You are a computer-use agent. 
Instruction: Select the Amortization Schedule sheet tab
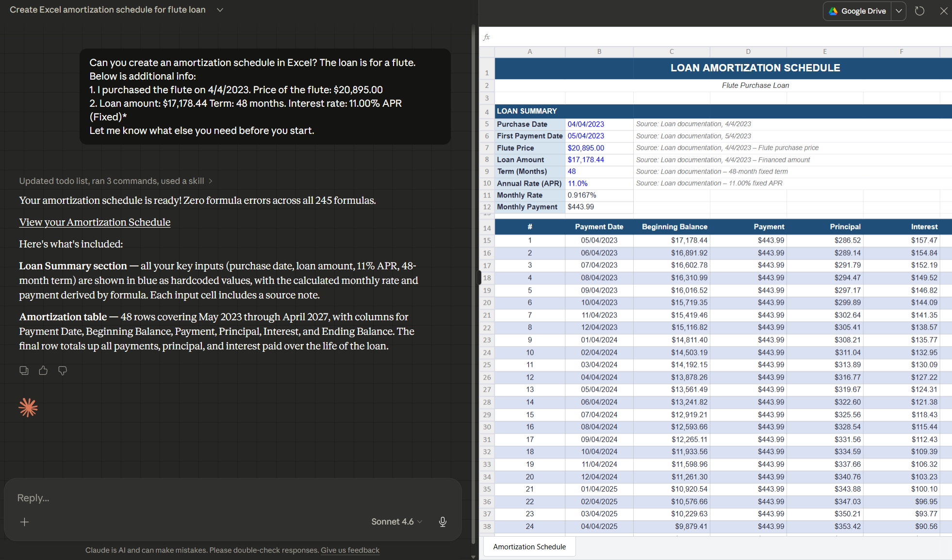(x=529, y=546)
